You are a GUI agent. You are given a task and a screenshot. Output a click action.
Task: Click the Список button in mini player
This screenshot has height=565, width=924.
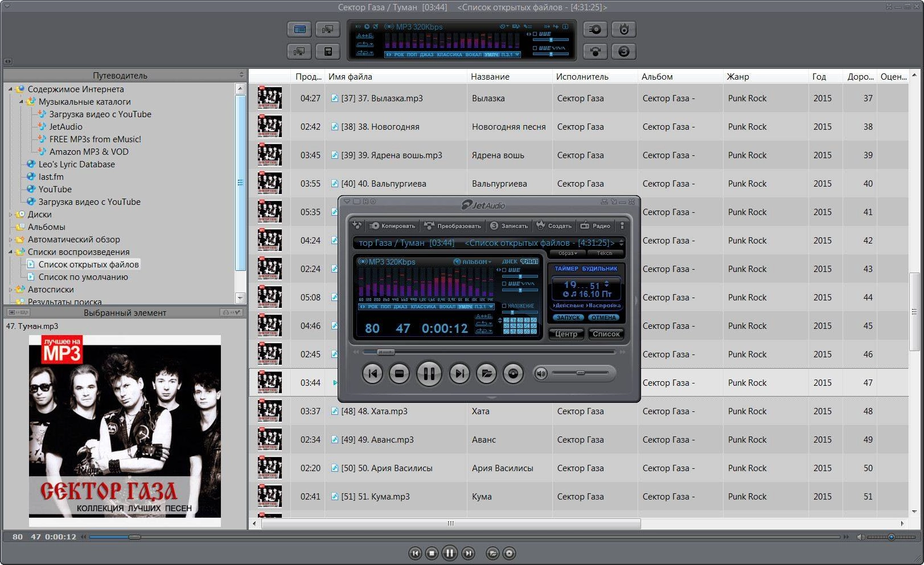tap(606, 334)
